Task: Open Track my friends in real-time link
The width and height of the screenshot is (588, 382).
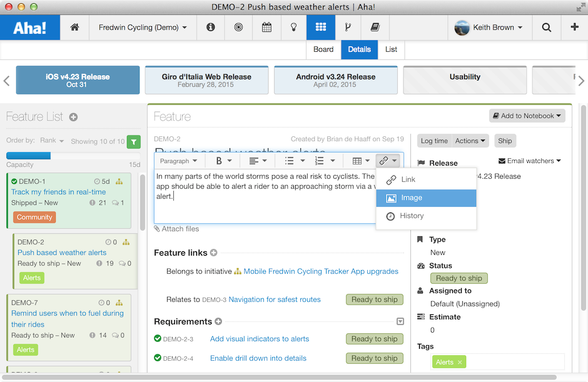Action: [59, 192]
